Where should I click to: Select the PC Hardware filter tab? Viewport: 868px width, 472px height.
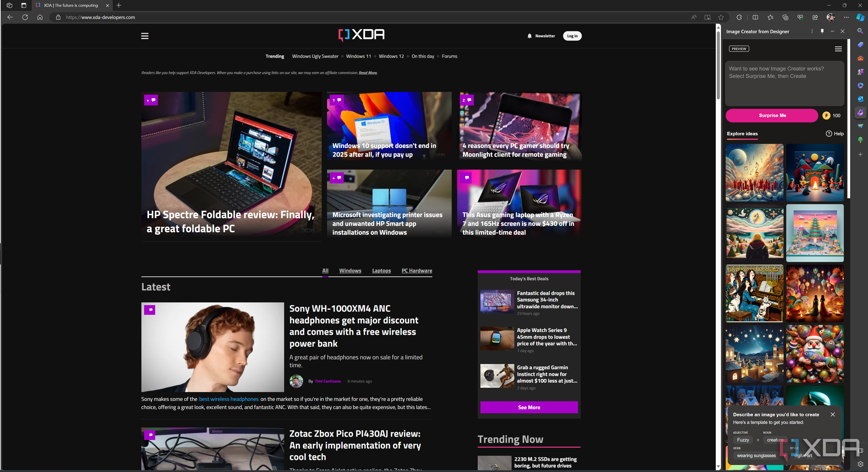[x=417, y=271]
